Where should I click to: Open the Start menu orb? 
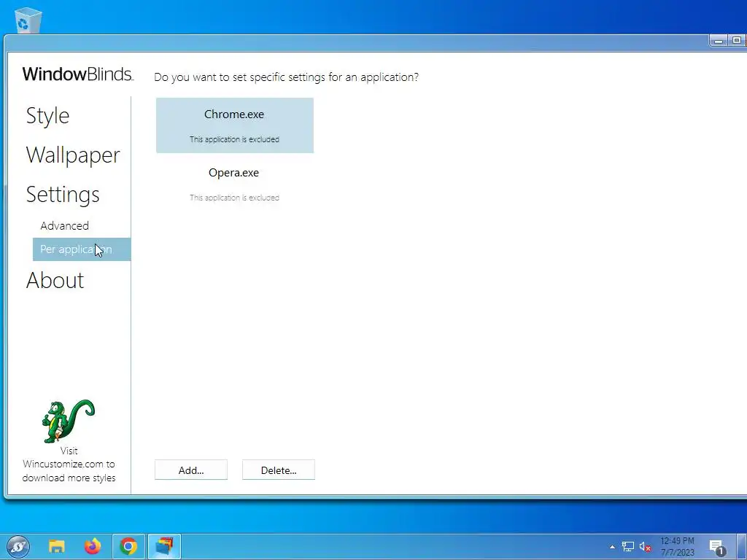click(18, 546)
